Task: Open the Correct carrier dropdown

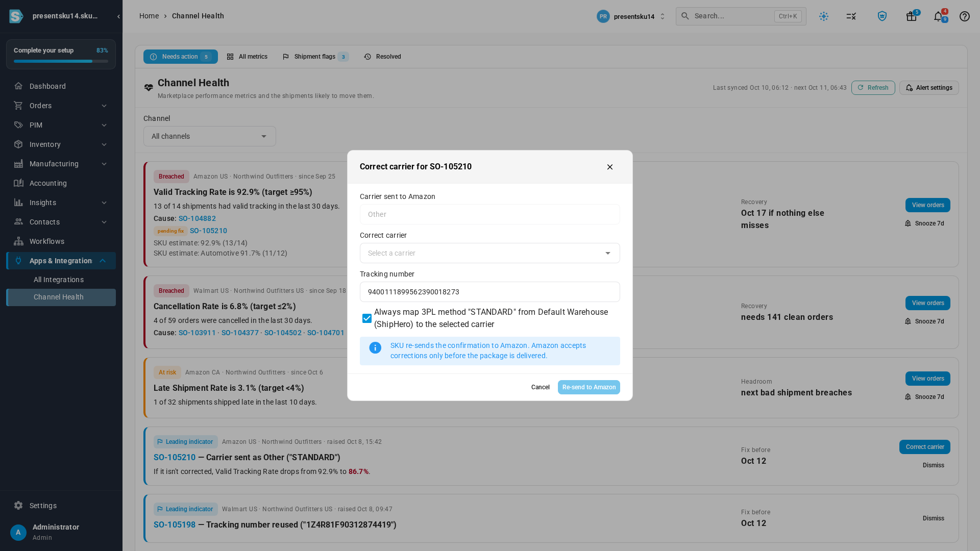Action: [489, 253]
